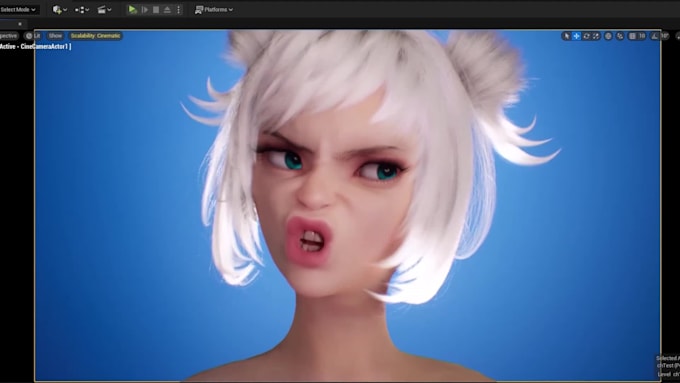The image size is (680, 383).
Task: Click the green Play button
Action: 133,10
